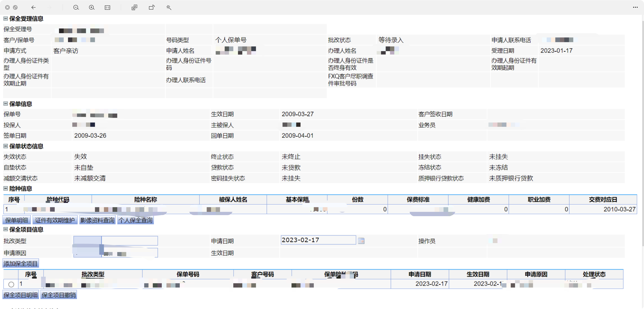Click the 批改状态 value 等待录入
This screenshot has height=309, width=644.
click(x=391, y=40)
